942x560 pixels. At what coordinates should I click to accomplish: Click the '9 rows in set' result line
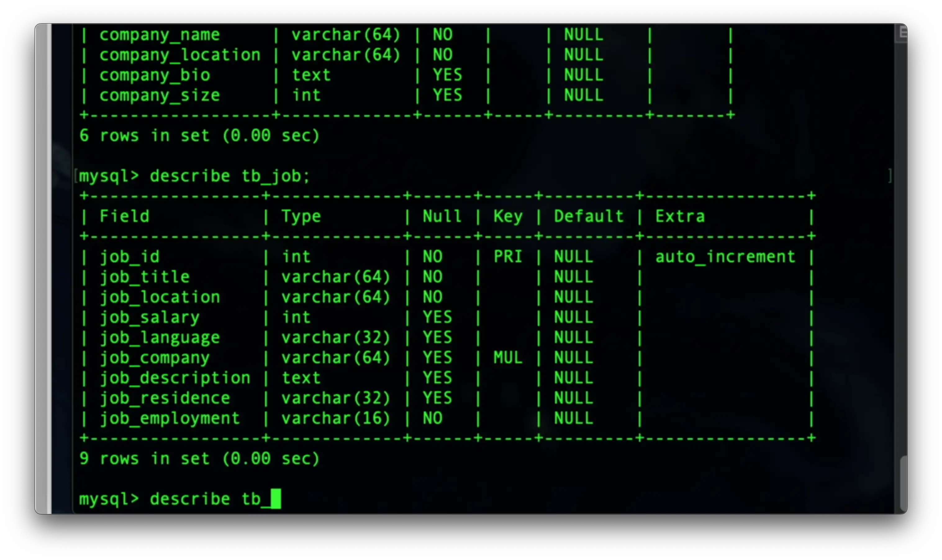pyautogui.click(x=199, y=459)
